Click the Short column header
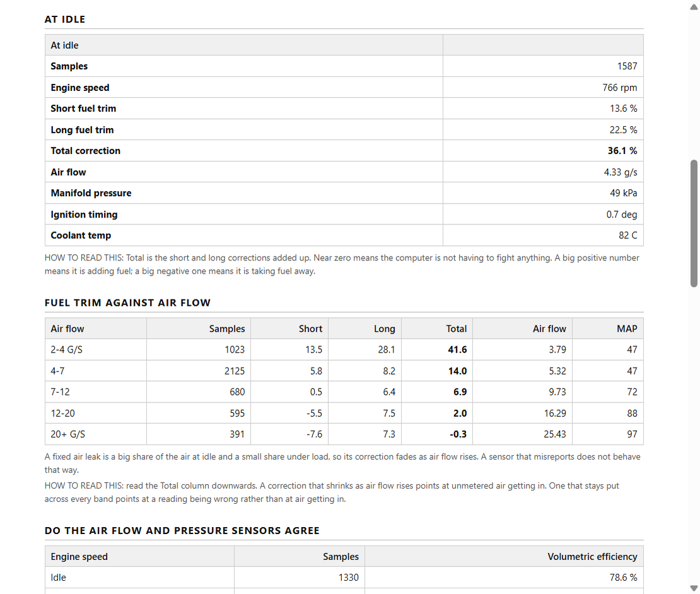The image size is (700, 594). point(310,329)
